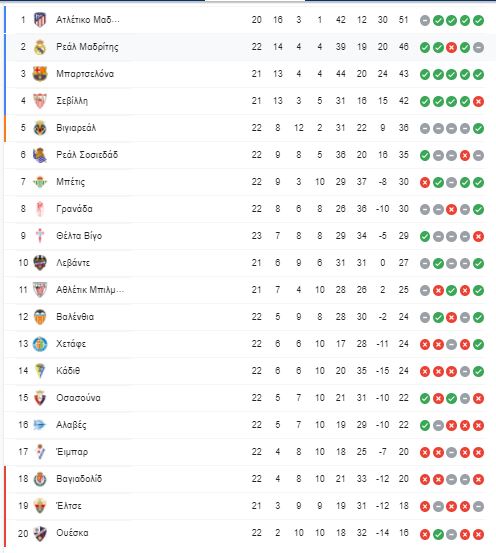Click the Valencia club crest
This screenshot has width=496, height=553.
pos(40,317)
